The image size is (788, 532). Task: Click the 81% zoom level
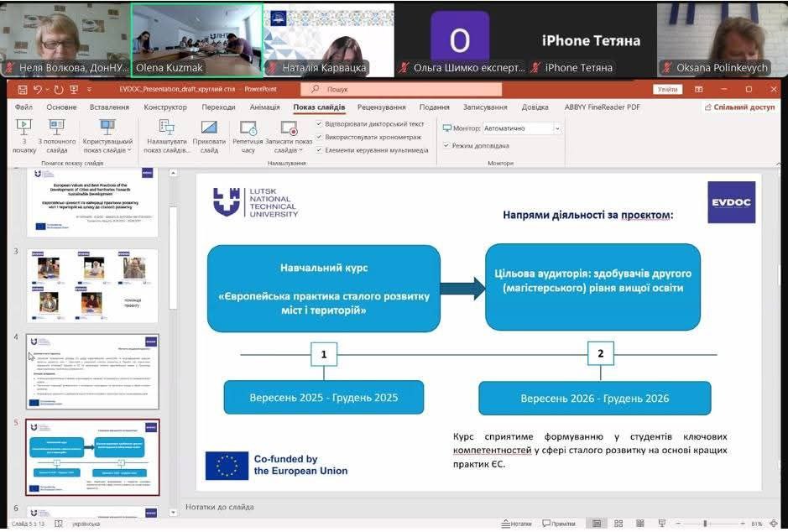pyautogui.click(x=757, y=524)
